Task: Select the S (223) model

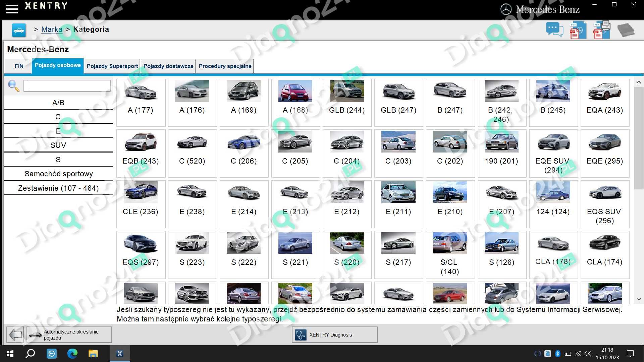Action: tap(192, 255)
